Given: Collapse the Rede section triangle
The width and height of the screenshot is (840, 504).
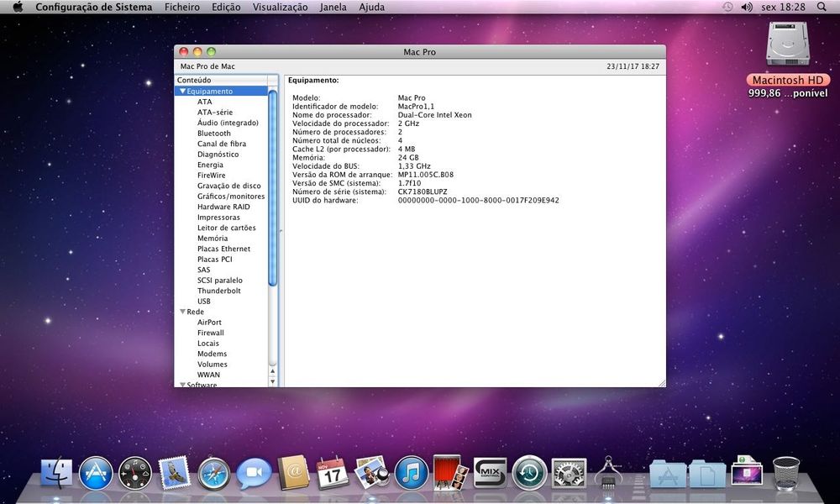Looking at the screenshot, I should tap(182, 312).
